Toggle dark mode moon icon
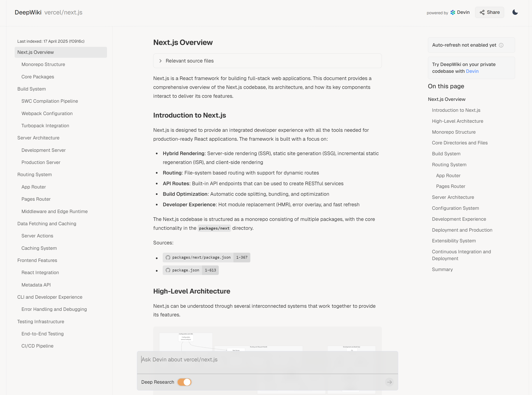This screenshot has height=395, width=532. pyautogui.click(x=515, y=12)
